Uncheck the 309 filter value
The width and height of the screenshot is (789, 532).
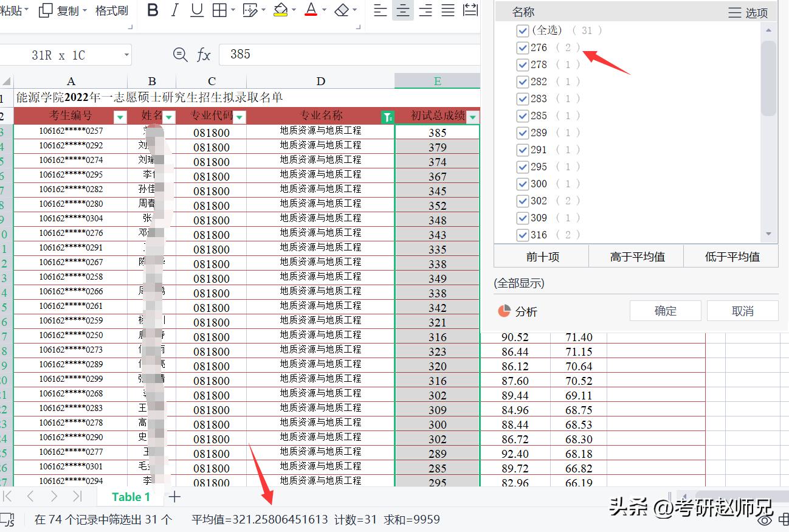coord(523,217)
